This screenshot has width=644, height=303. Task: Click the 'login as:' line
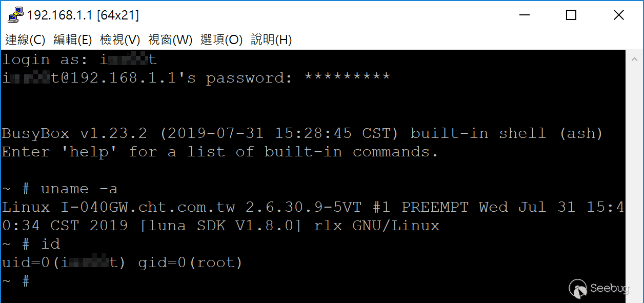pyautogui.click(x=79, y=59)
